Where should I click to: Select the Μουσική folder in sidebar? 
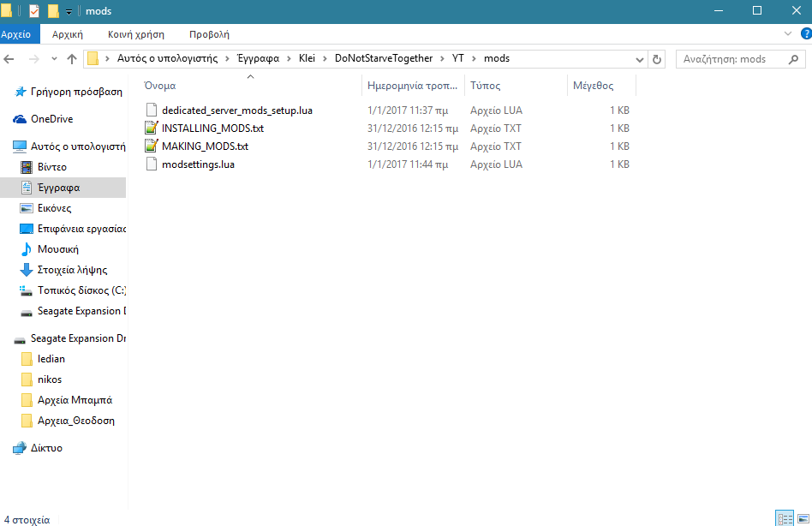point(57,249)
